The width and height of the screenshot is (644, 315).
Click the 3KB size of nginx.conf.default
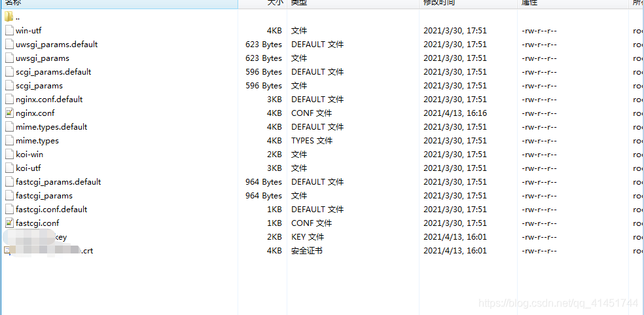click(274, 100)
